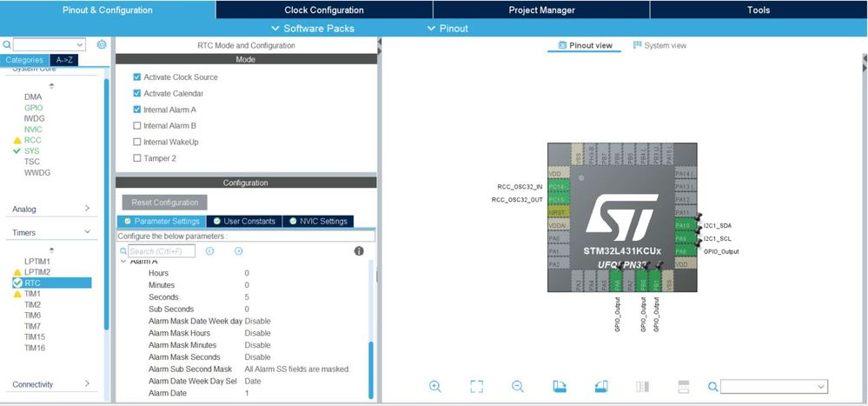Screen dimensions: 868x406
Task: Open NVIC in System Core list
Action: (x=33, y=129)
